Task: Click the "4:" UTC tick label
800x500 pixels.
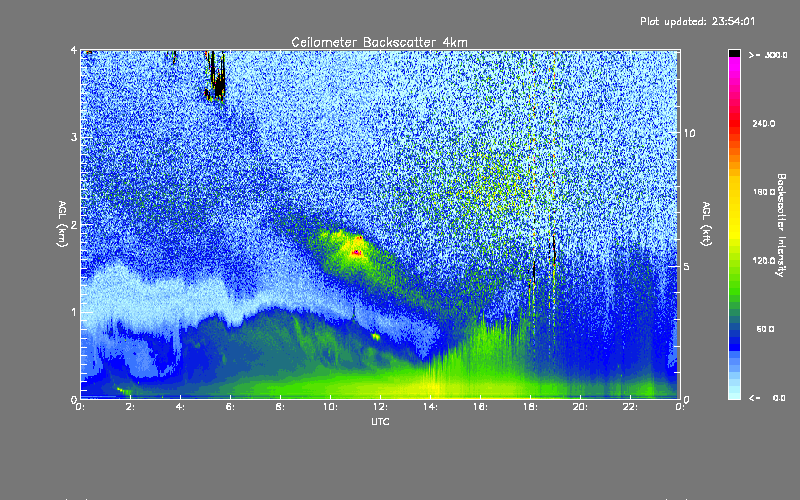Action: [180, 407]
